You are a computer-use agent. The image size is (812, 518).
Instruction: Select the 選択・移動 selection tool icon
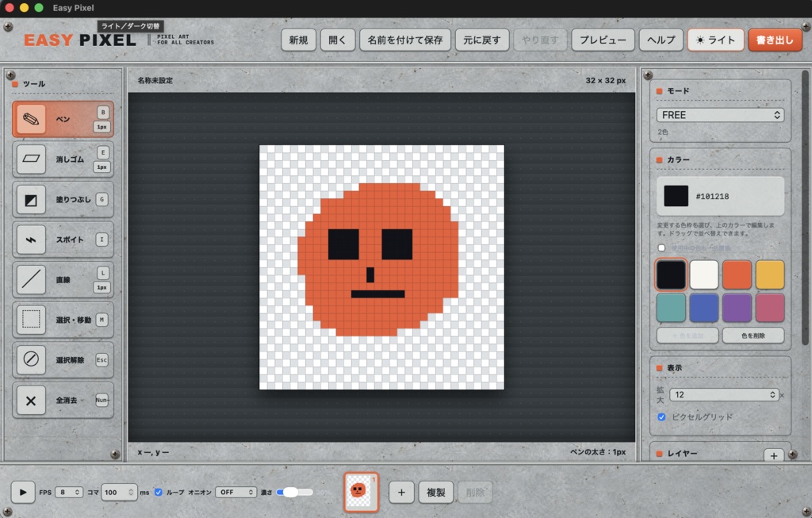coord(31,320)
